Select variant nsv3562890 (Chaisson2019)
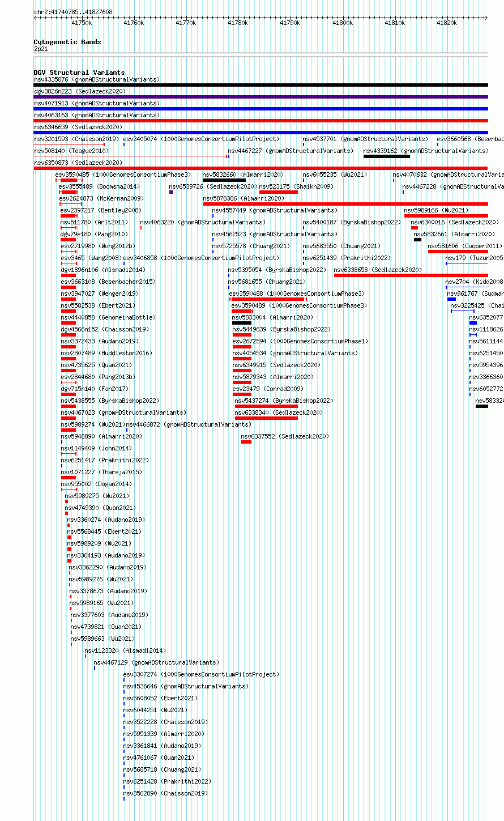The image size is (504, 821). point(166,793)
